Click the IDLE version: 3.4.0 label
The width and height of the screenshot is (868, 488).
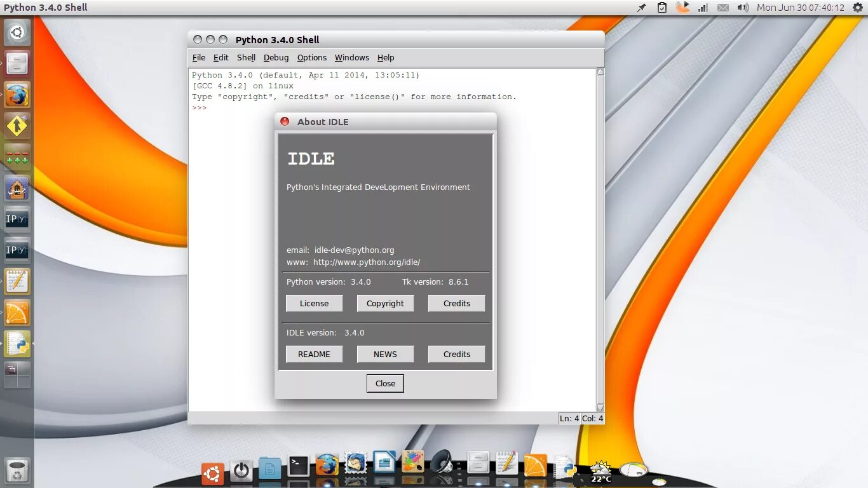(x=325, y=332)
